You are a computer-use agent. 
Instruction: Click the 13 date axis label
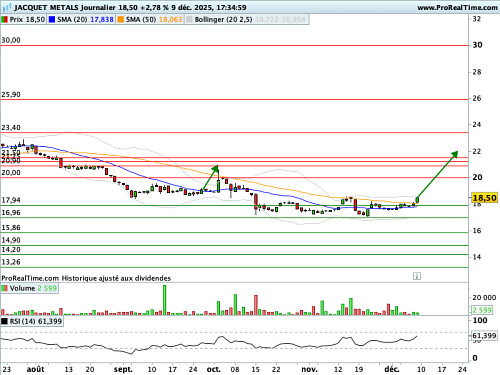click(68, 369)
